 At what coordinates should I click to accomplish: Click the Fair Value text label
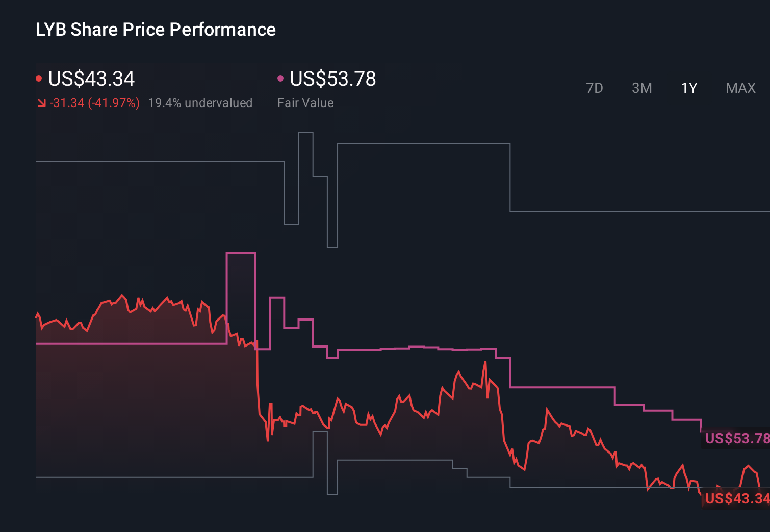click(x=305, y=103)
